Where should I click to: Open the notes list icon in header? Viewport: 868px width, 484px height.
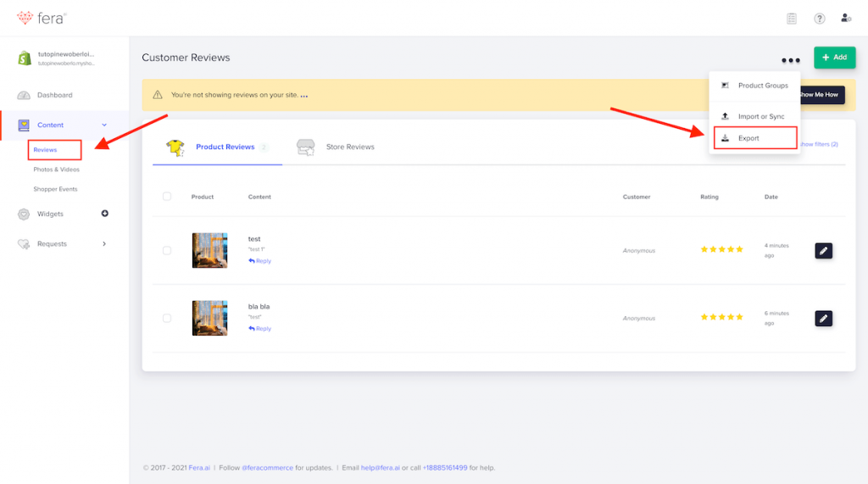point(792,19)
